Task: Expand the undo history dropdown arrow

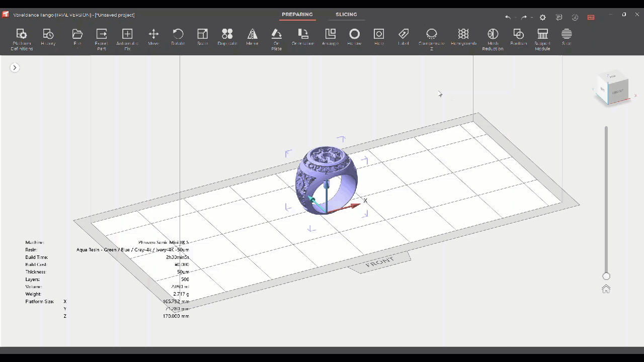Action: point(516,18)
